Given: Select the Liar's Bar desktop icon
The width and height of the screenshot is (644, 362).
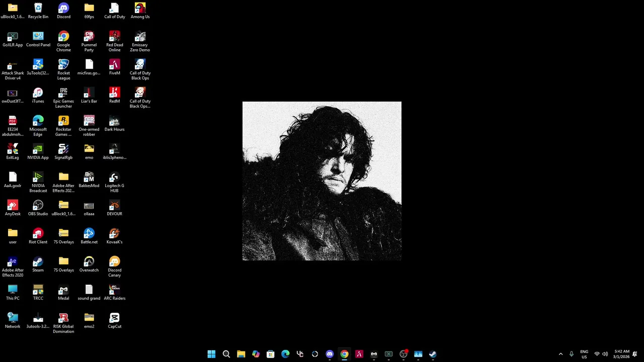Looking at the screenshot, I should (89, 96).
